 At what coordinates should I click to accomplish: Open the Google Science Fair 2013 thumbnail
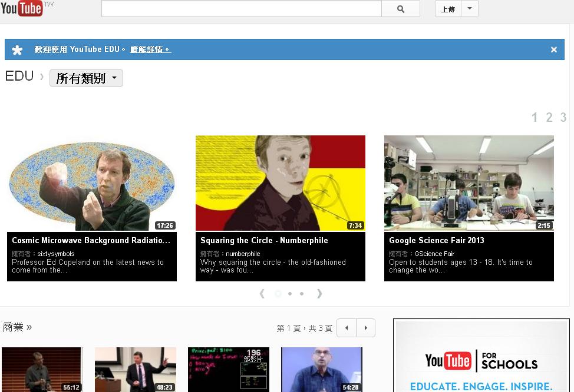click(469, 183)
